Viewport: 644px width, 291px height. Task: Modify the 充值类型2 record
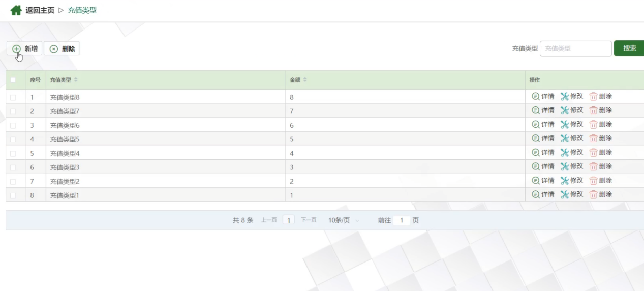point(572,180)
